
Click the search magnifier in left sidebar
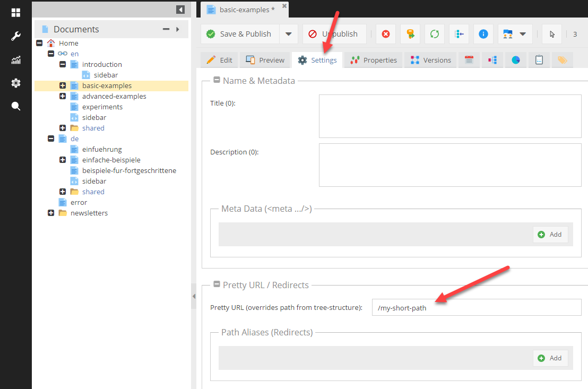16,106
